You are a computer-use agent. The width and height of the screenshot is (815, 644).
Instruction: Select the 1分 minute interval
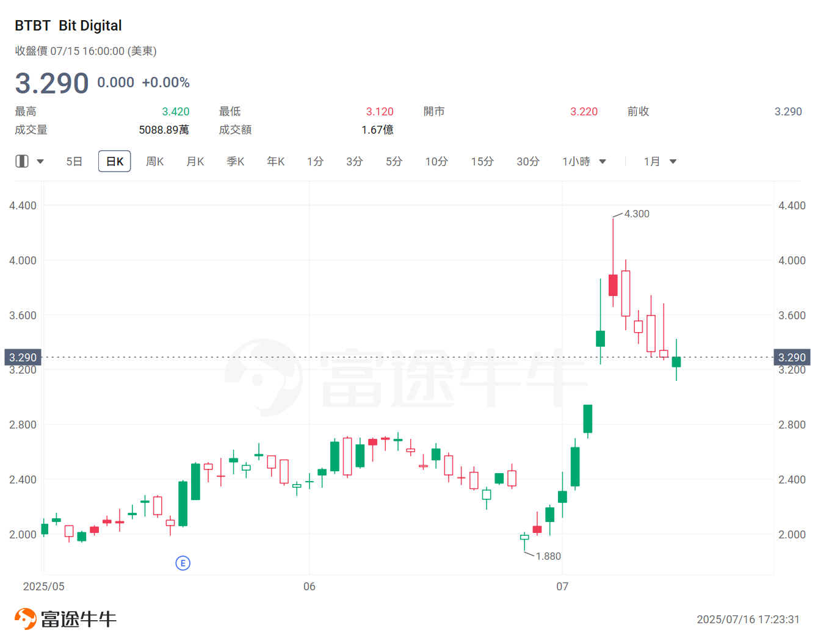click(x=316, y=162)
